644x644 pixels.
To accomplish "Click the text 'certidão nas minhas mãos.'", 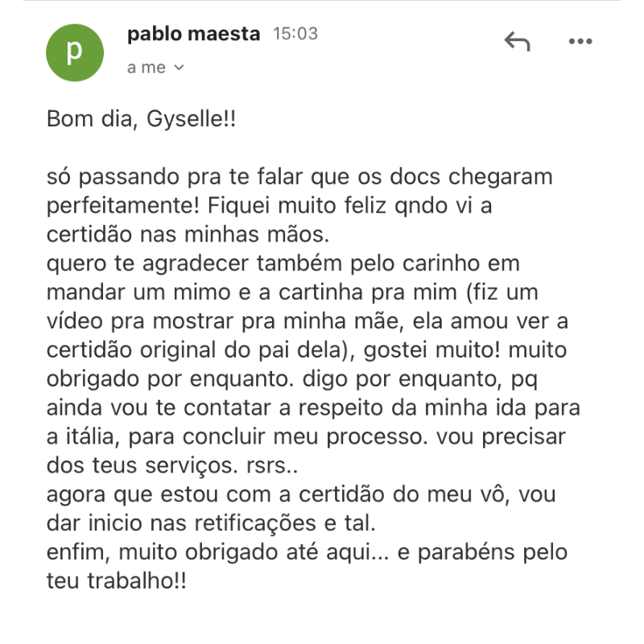I will (x=188, y=234).
